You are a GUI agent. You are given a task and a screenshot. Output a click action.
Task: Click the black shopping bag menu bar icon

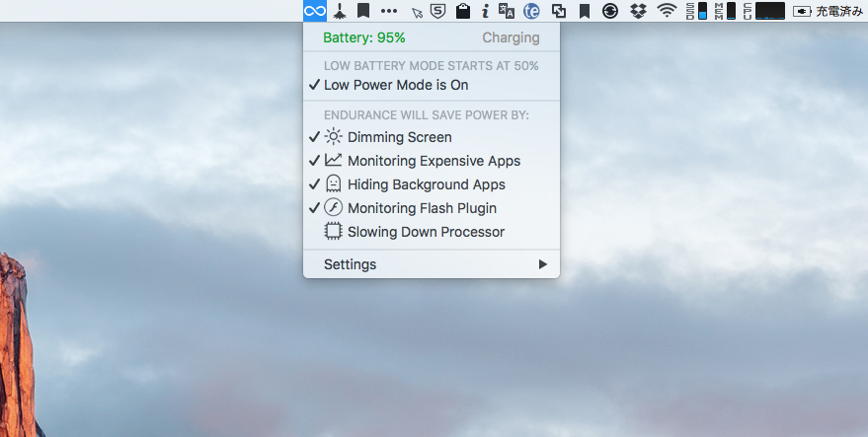463,11
